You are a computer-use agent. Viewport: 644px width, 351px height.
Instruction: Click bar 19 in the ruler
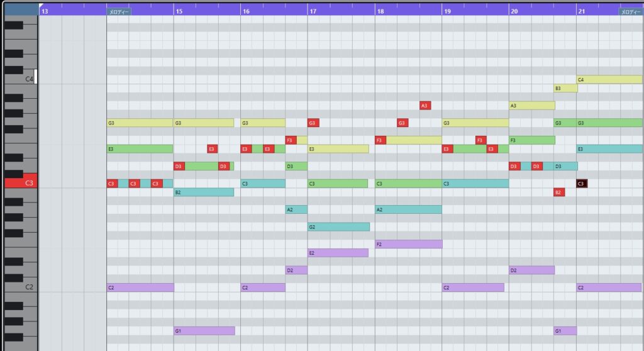coord(447,11)
